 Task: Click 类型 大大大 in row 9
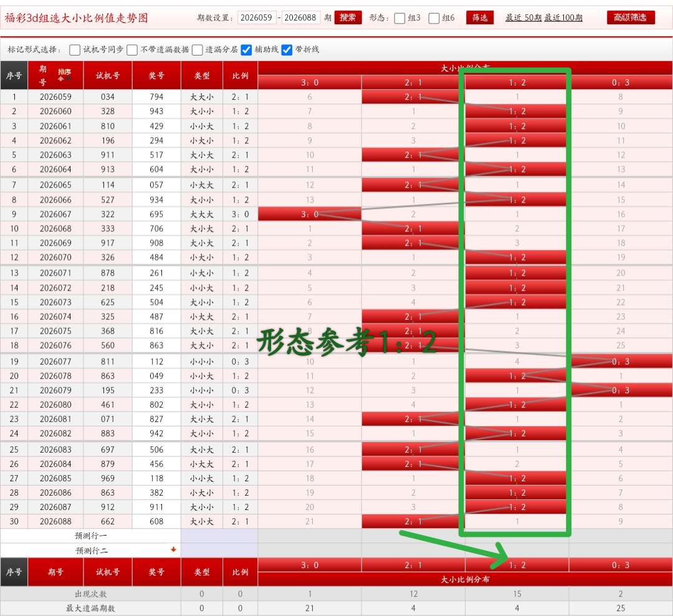click(x=202, y=214)
